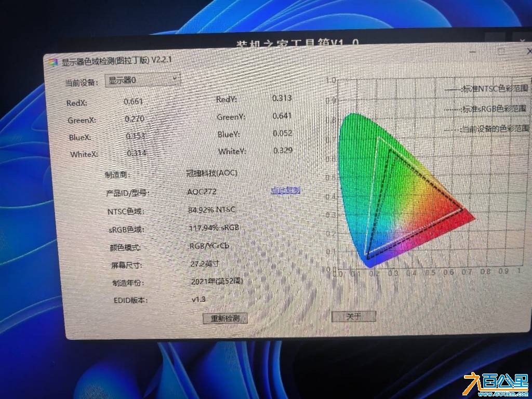Click the 关于 button

(x=354, y=316)
